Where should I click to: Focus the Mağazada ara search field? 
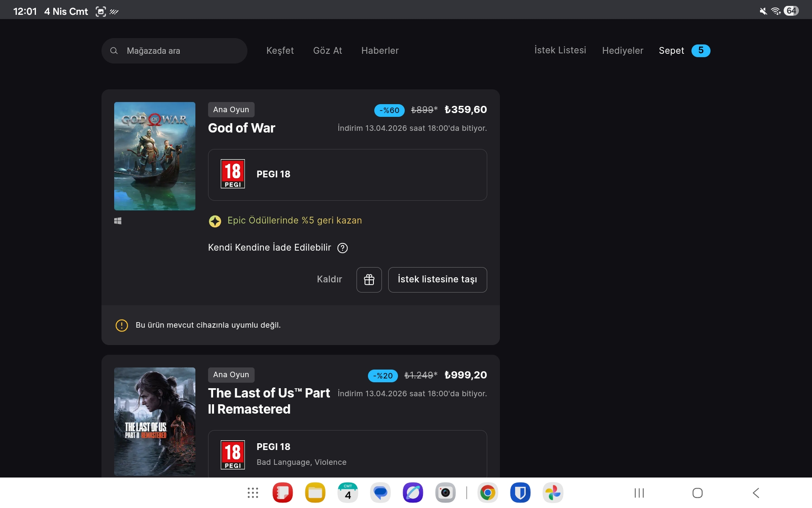tap(174, 51)
